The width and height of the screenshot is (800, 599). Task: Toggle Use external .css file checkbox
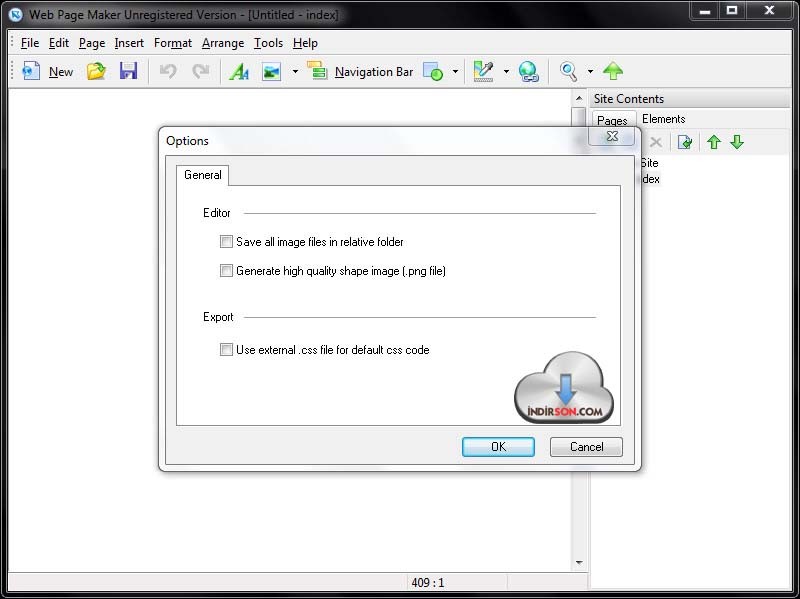[226, 350]
